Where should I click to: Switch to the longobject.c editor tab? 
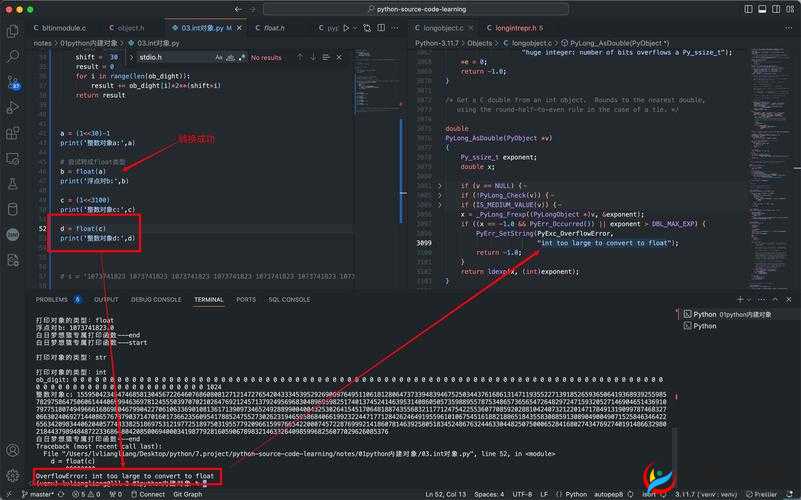click(445, 28)
